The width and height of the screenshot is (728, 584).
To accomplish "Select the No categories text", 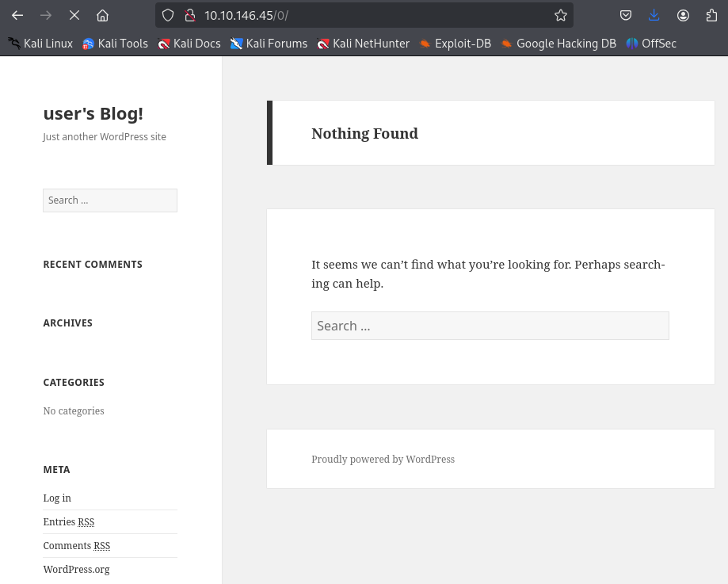I will (x=74, y=410).
